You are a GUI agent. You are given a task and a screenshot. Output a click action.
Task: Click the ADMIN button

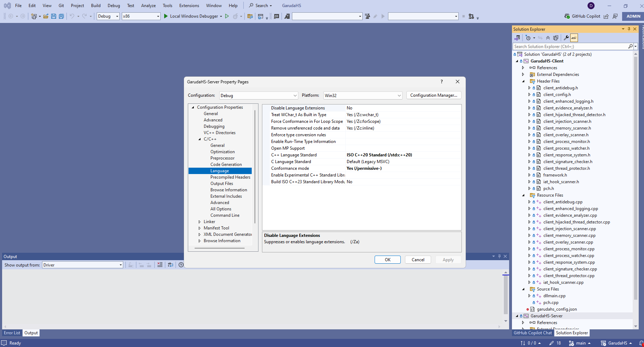pyautogui.click(x=633, y=16)
